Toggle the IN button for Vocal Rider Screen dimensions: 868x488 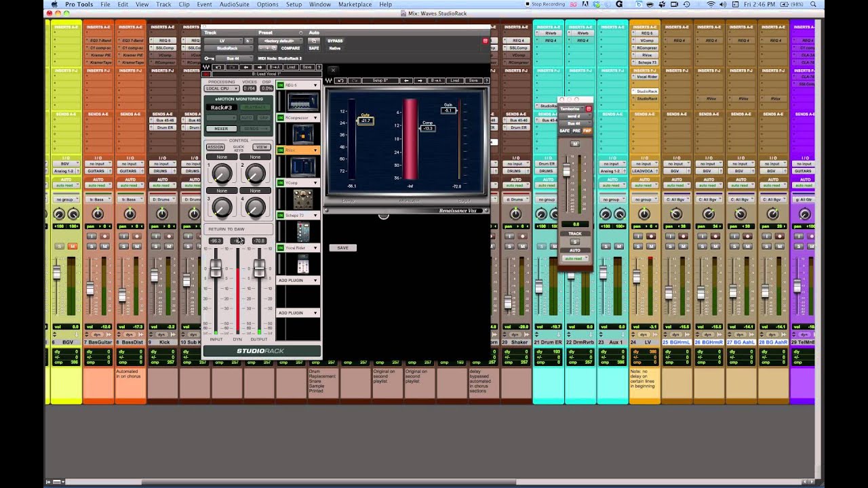click(281, 247)
